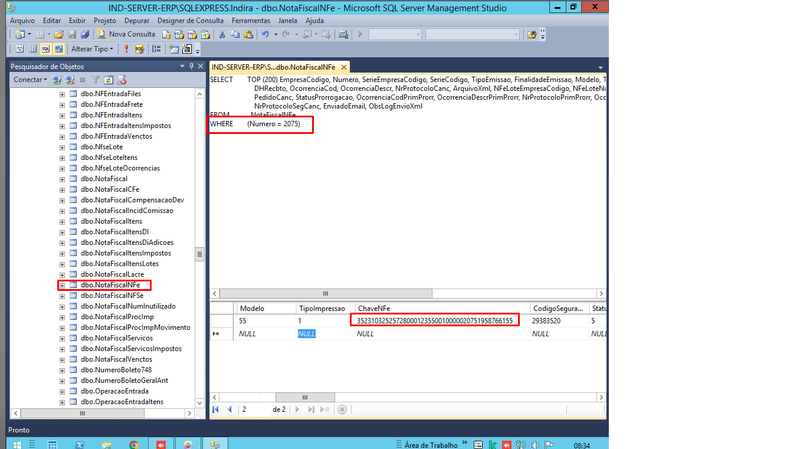Toggle the Show Results Pane icon
800x449 pixels.
pyautogui.click(x=59, y=49)
